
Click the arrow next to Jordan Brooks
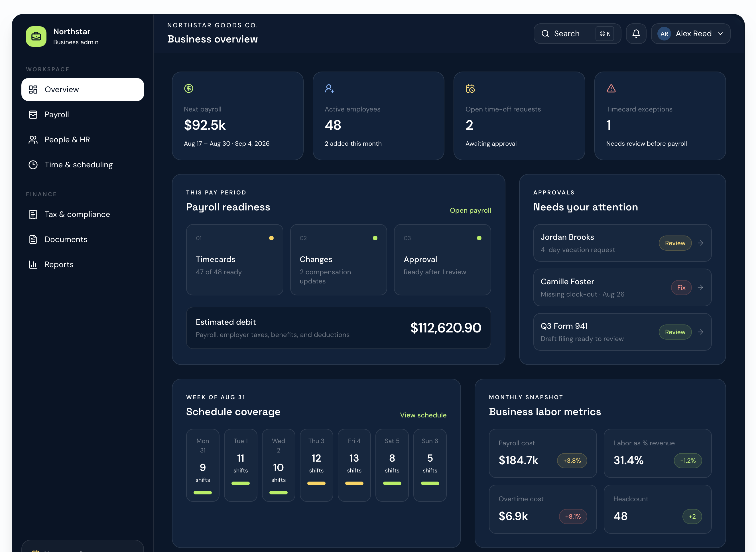700,243
